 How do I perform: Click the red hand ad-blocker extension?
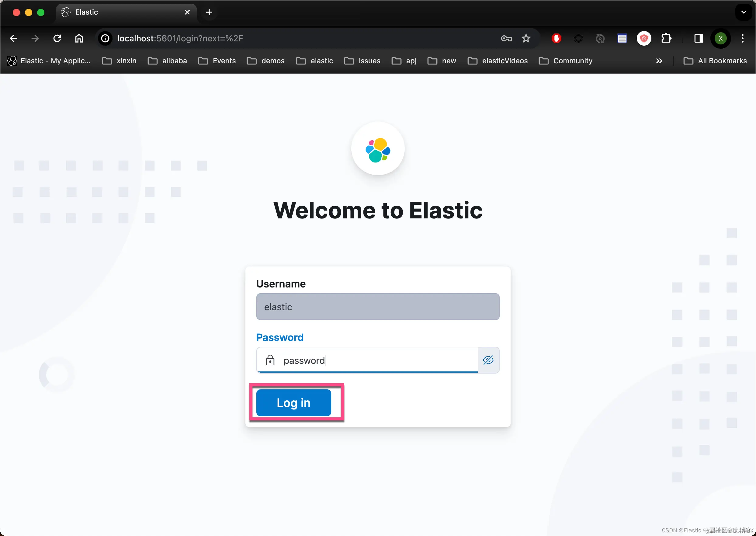(x=556, y=39)
